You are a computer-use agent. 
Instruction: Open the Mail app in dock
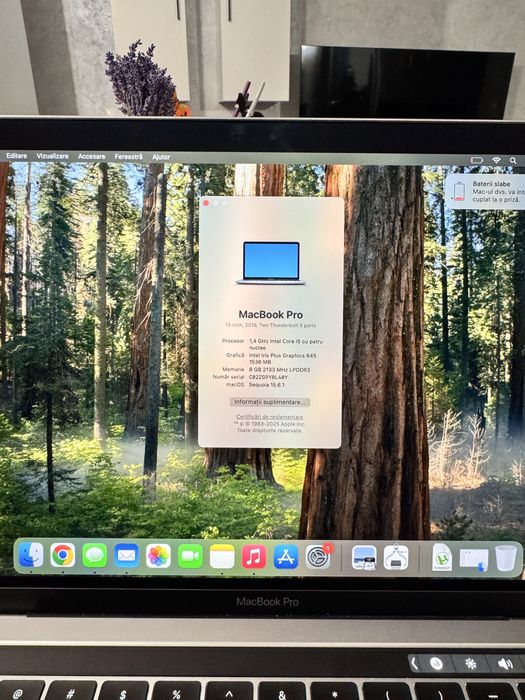pyautogui.click(x=126, y=556)
